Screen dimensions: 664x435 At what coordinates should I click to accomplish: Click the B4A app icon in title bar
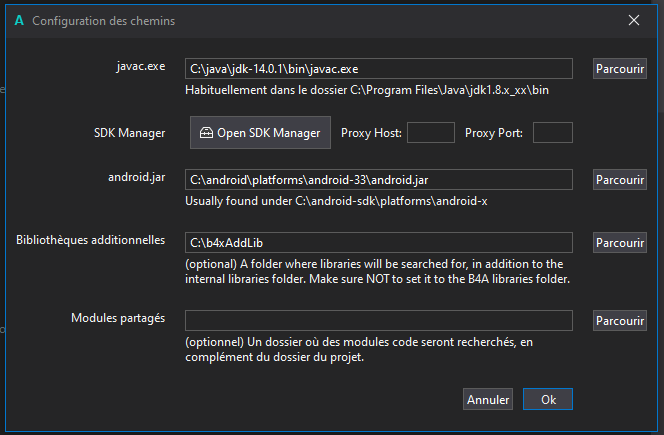[19, 21]
